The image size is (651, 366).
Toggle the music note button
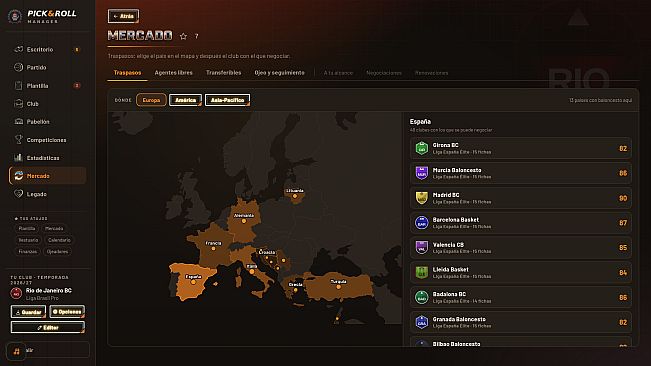click(x=16, y=351)
